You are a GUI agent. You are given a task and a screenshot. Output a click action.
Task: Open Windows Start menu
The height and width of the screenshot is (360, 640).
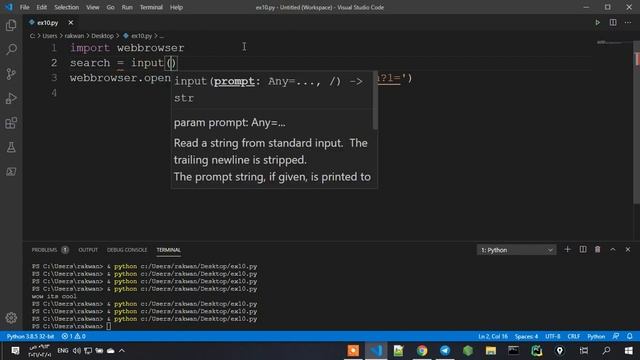pyautogui.click(x=629, y=351)
